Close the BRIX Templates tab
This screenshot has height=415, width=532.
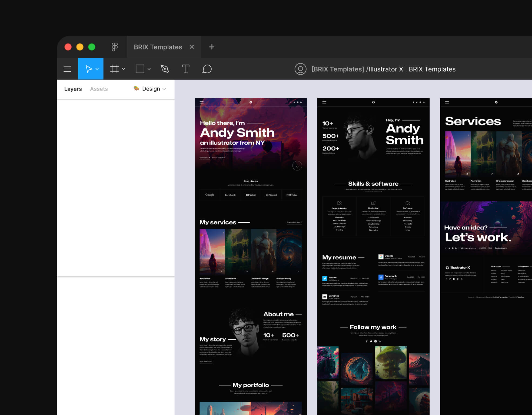tap(192, 47)
